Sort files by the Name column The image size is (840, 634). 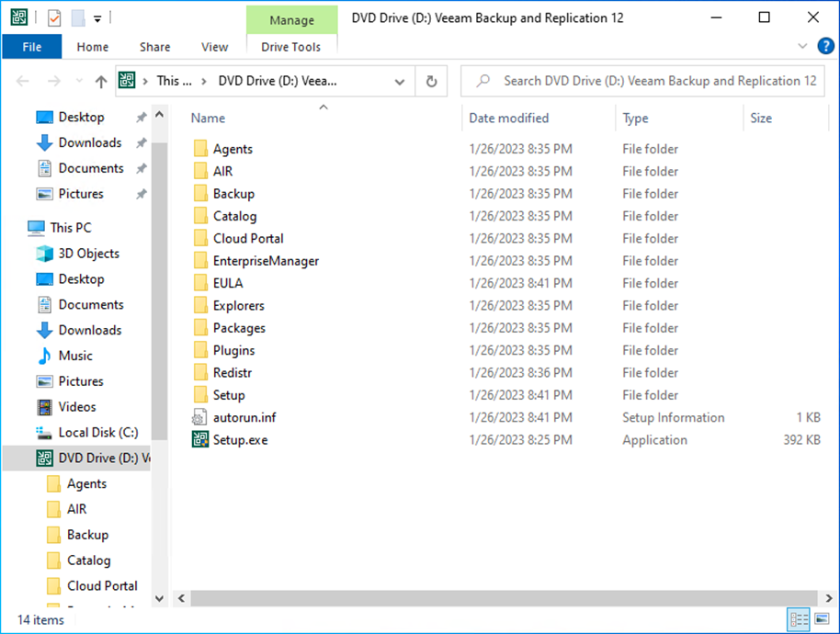(x=209, y=118)
